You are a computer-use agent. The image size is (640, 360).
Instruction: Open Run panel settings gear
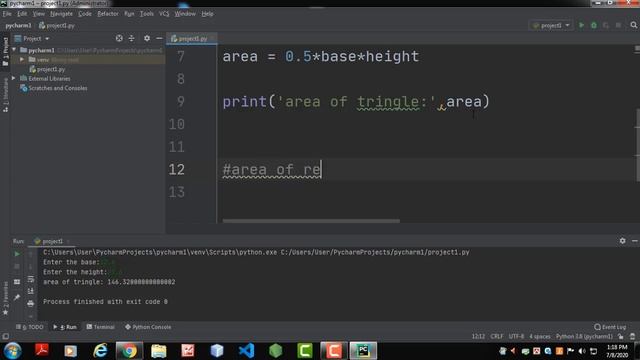[622, 241]
